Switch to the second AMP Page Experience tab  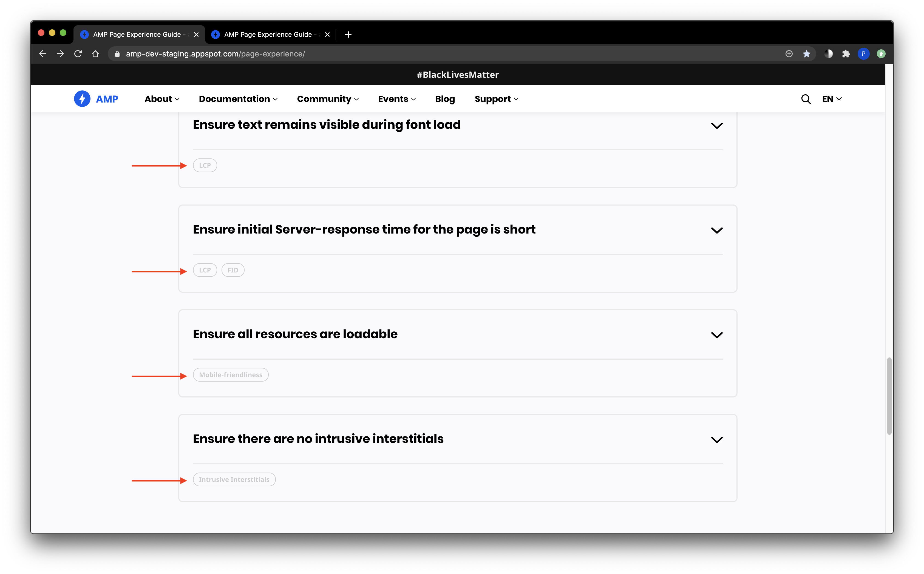point(268,35)
